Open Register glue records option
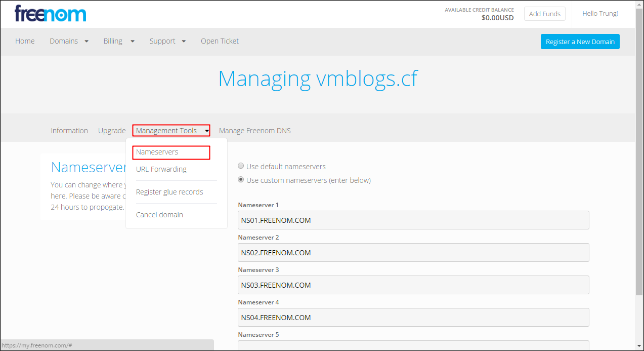644x351 pixels. click(169, 192)
